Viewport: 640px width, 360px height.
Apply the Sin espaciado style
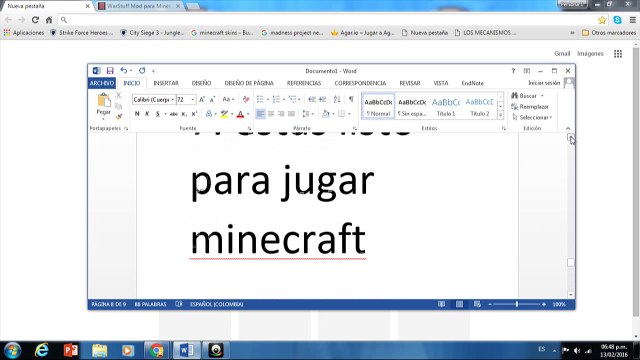pyautogui.click(x=412, y=107)
